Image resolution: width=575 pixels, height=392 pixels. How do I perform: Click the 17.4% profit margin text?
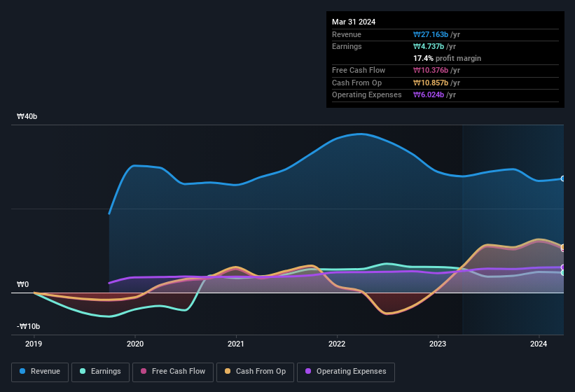[x=447, y=58]
